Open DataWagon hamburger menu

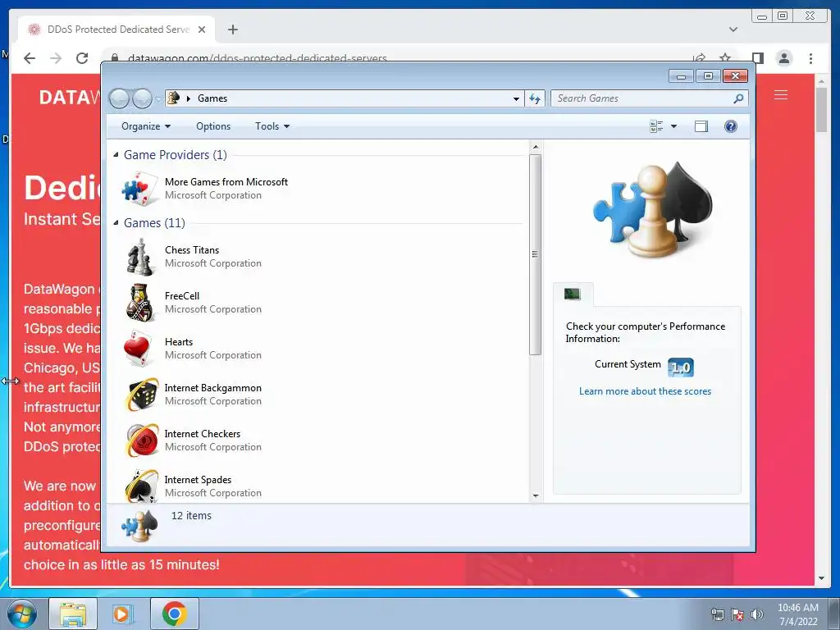coord(781,95)
